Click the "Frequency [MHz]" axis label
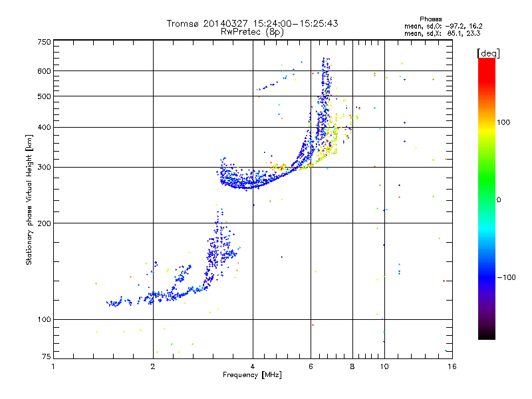The height and width of the screenshot is (399, 532). pos(252,375)
